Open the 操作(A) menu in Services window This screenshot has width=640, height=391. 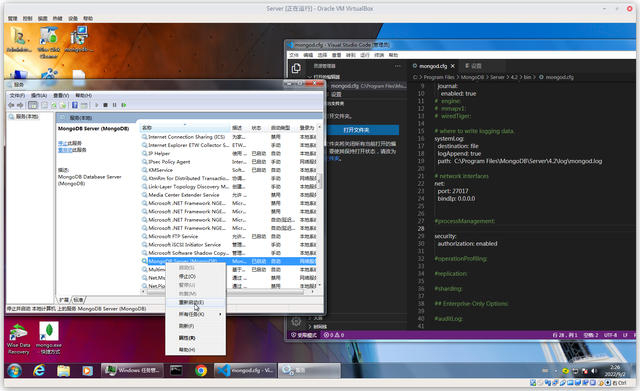point(39,96)
